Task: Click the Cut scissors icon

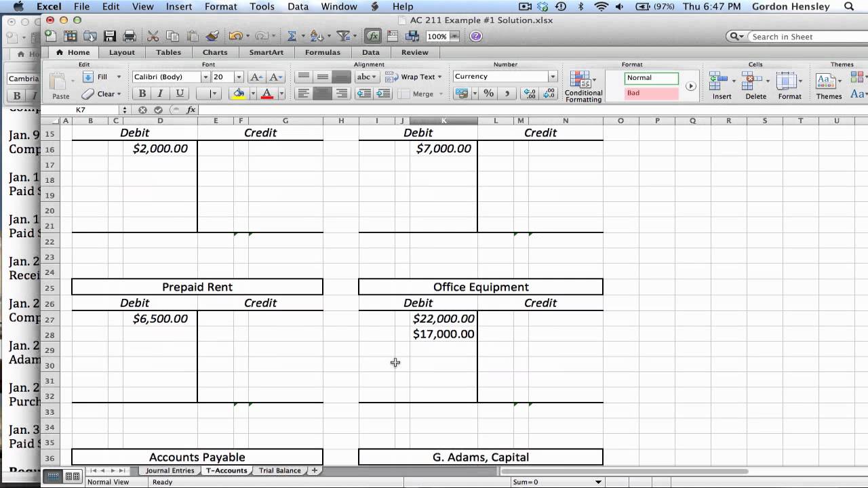Action: pos(153,36)
